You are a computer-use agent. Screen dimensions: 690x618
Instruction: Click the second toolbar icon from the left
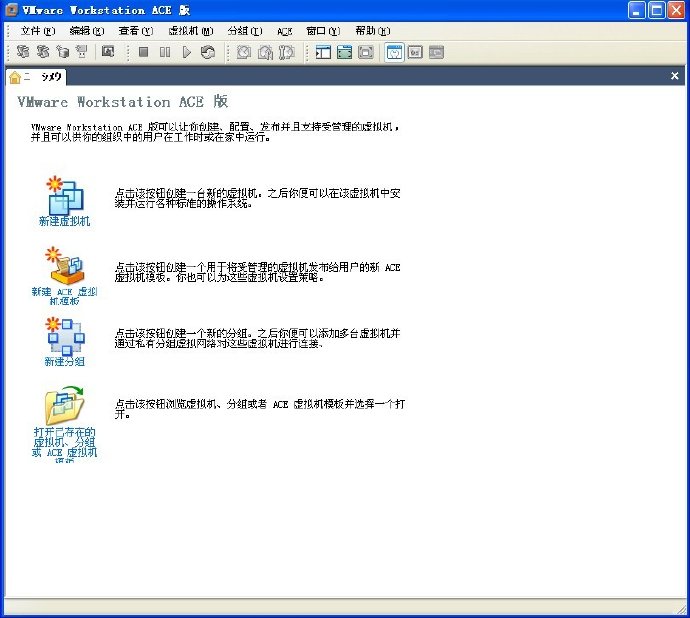[x=43, y=52]
